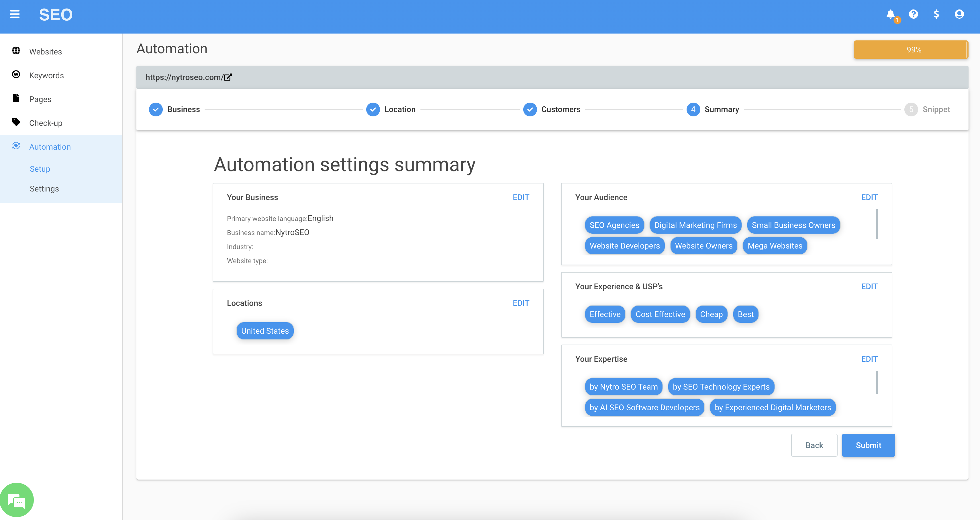
Task: Select the Snippet step number 5
Action: [911, 110]
